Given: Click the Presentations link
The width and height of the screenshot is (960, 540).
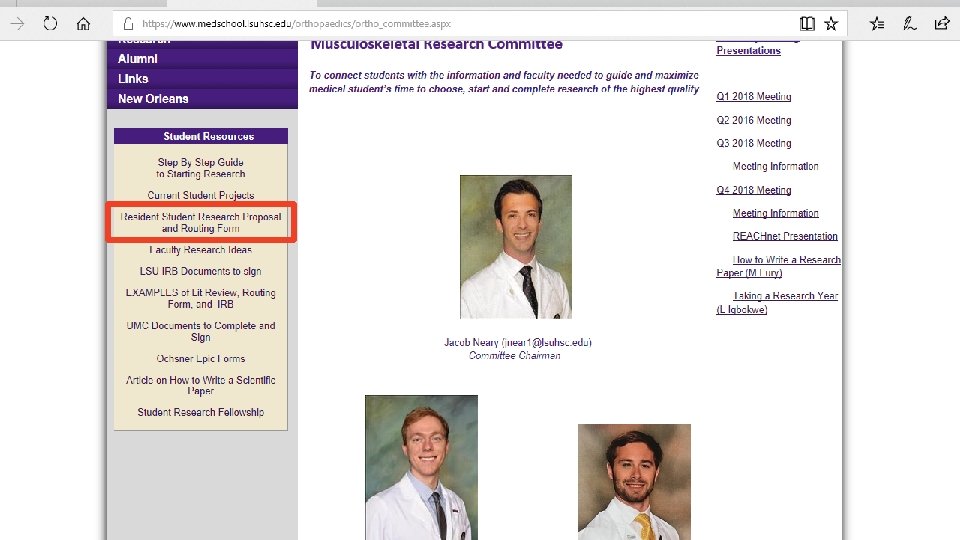Looking at the screenshot, I should [748, 51].
